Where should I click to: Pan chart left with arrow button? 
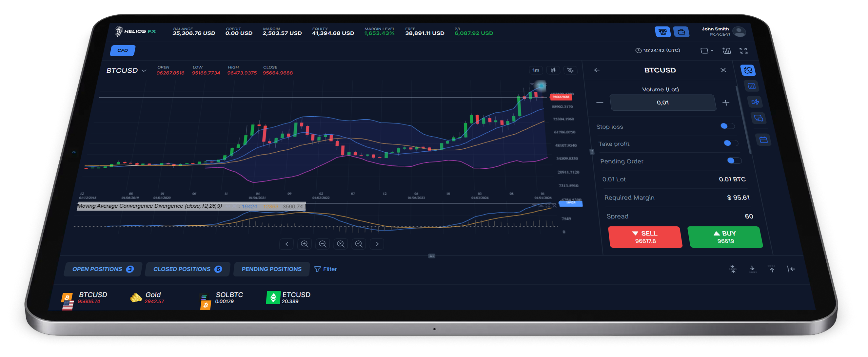click(286, 244)
